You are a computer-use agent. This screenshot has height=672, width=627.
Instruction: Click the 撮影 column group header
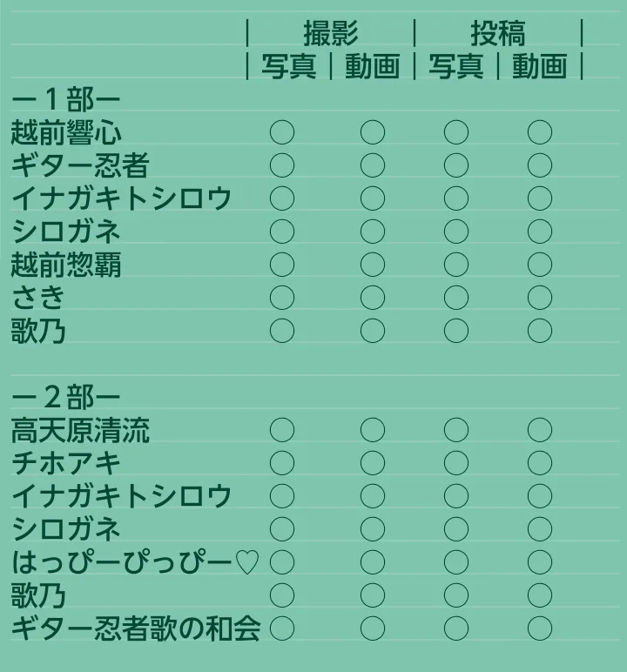pos(330,34)
